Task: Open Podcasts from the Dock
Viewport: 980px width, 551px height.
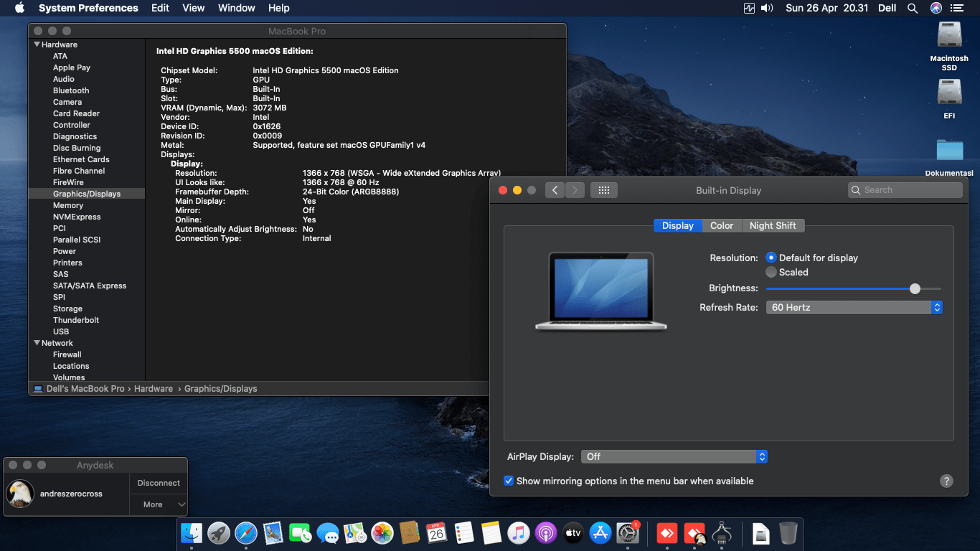Action: coord(546,533)
